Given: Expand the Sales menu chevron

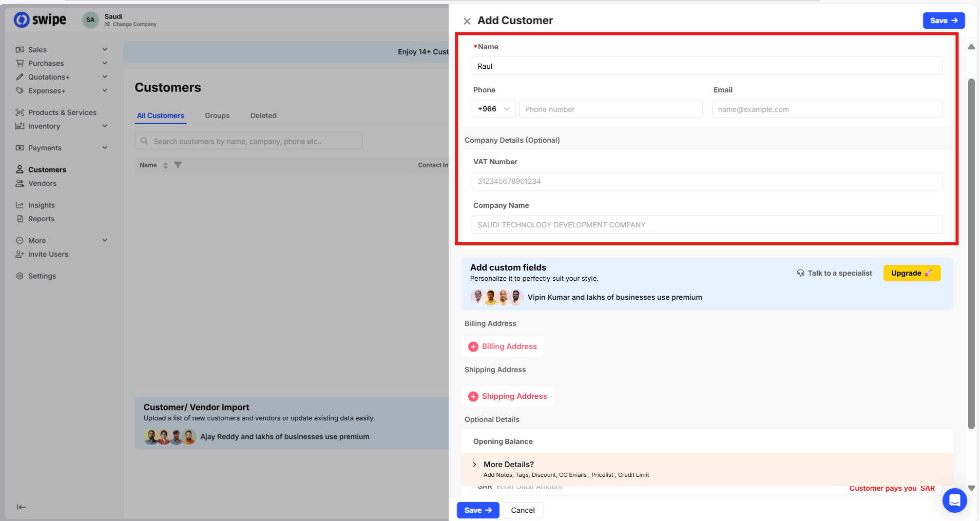Looking at the screenshot, I should click(x=105, y=49).
